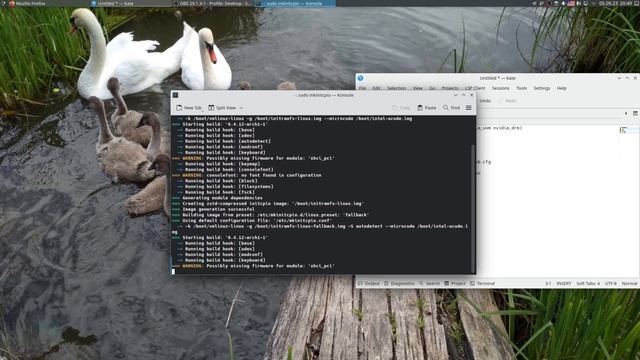Open the Search panel in Kate
640x360 pixels.
pos(429,283)
